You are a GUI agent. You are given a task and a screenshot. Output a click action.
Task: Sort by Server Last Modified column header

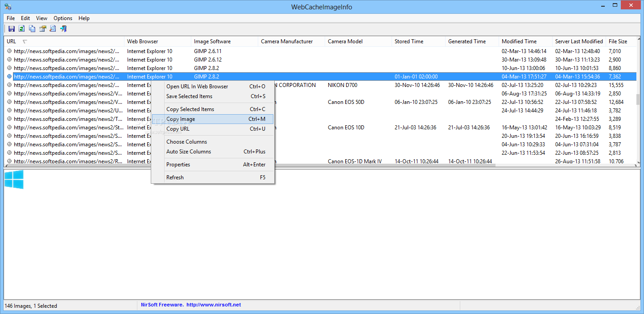(x=579, y=41)
